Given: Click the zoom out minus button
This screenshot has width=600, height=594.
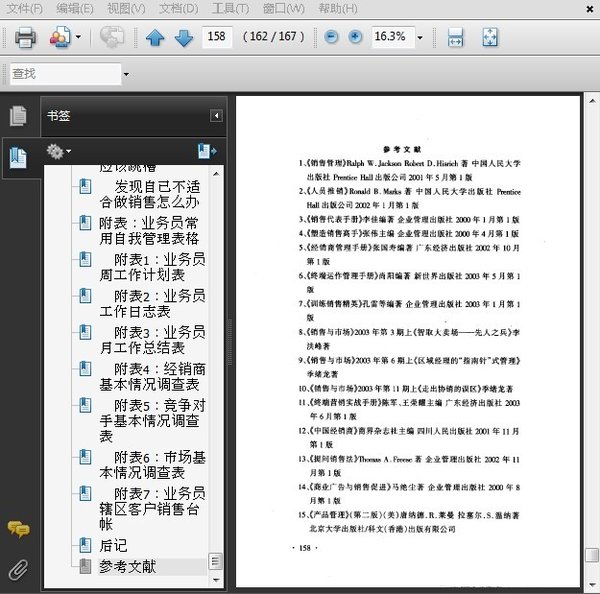Looking at the screenshot, I should [x=332, y=37].
